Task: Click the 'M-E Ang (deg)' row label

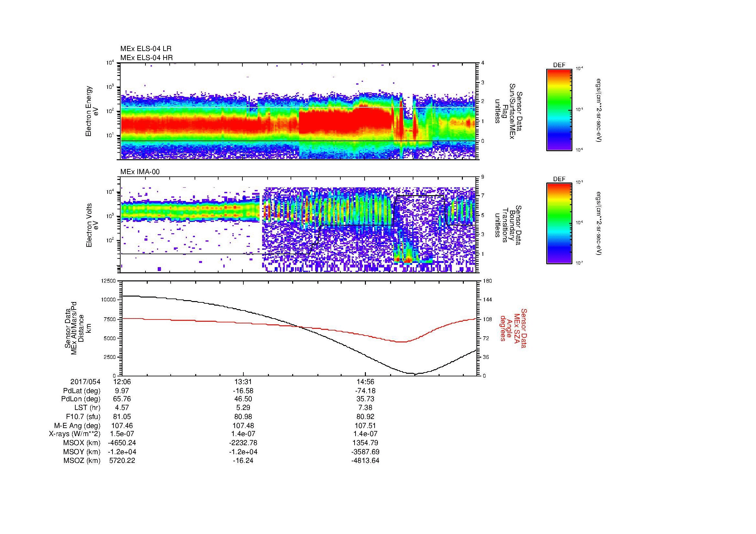Action: (x=77, y=426)
